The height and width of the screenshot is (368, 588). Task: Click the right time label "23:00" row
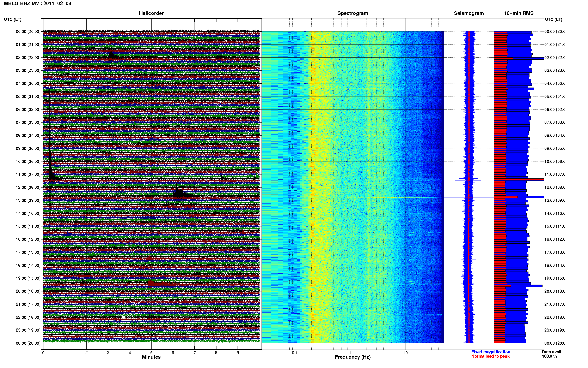tap(554, 330)
